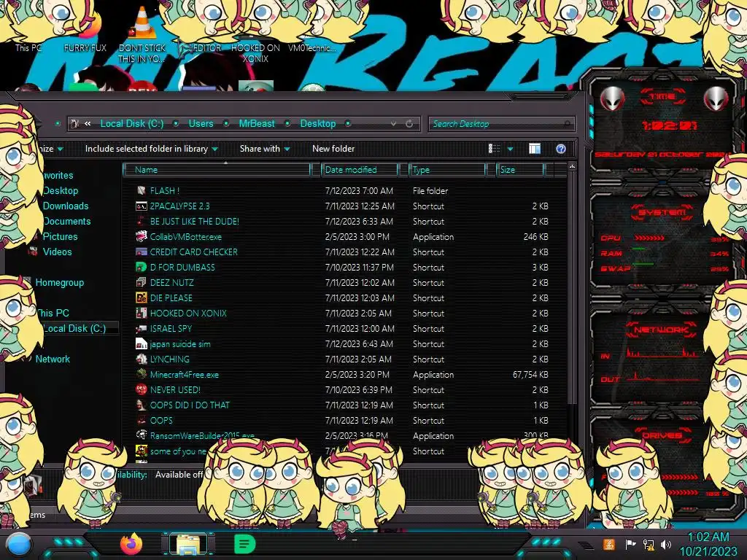Open Network in navigation pane
747x560 pixels.
coord(53,359)
